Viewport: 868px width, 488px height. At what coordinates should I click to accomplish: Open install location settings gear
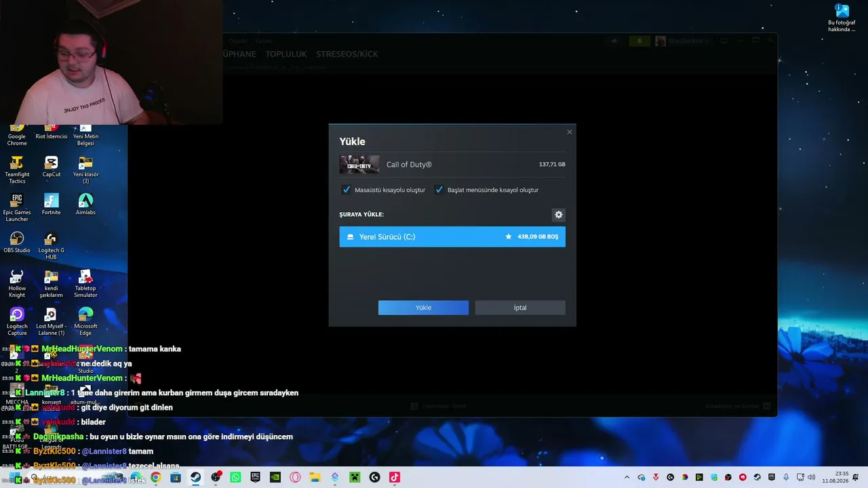point(558,215)
